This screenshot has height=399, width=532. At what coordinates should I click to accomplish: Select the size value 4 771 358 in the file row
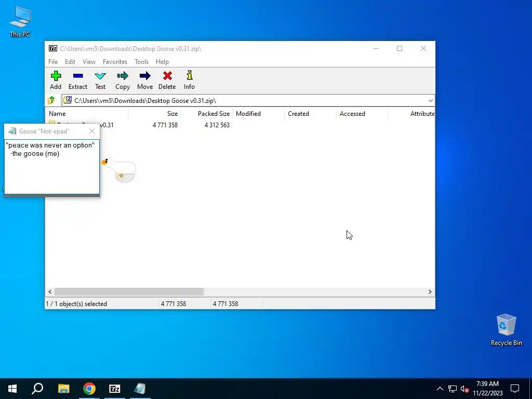pyautogui.click(x=165, y=125)
